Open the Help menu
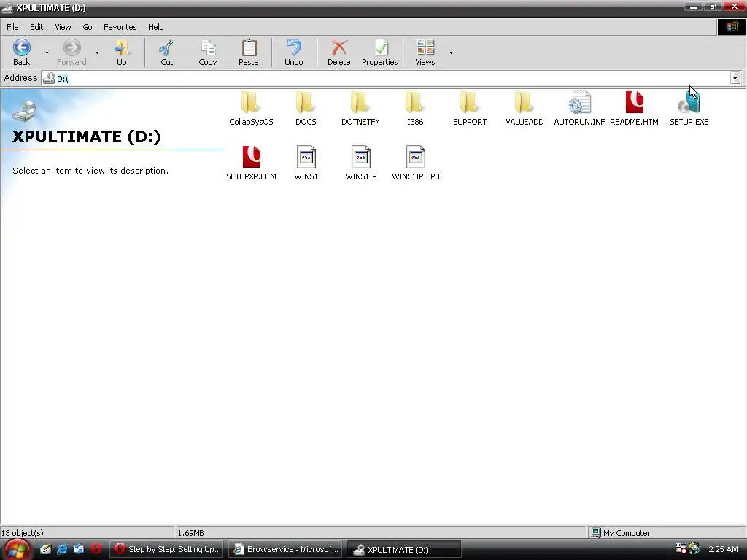Screen dimensions: 747x560 coord(156,27)
